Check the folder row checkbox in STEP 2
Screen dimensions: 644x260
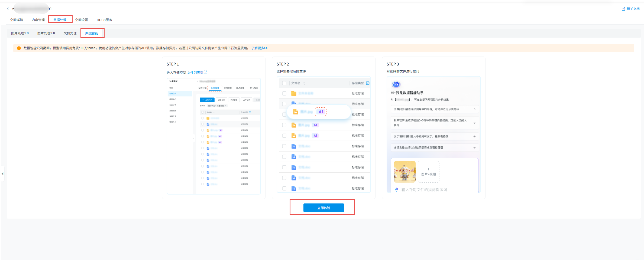coord(284,93)
